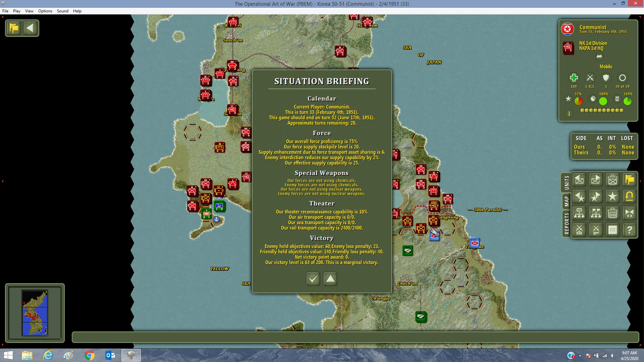This screenshot has height=362, width=644.
Task: Click the yellow flags button at top left
Action: [14, 28]
